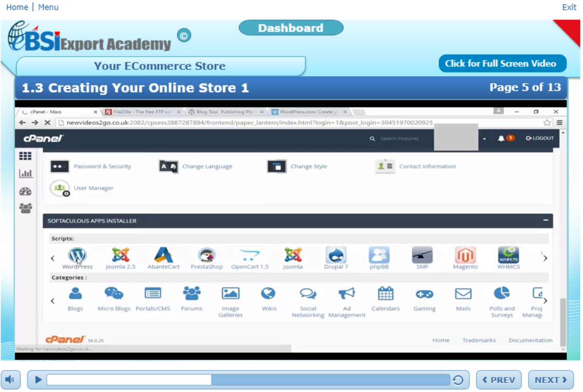This screenshot has height=392, width=583.
Task: Select the WHMCS script icon
Action: point(508,258)
